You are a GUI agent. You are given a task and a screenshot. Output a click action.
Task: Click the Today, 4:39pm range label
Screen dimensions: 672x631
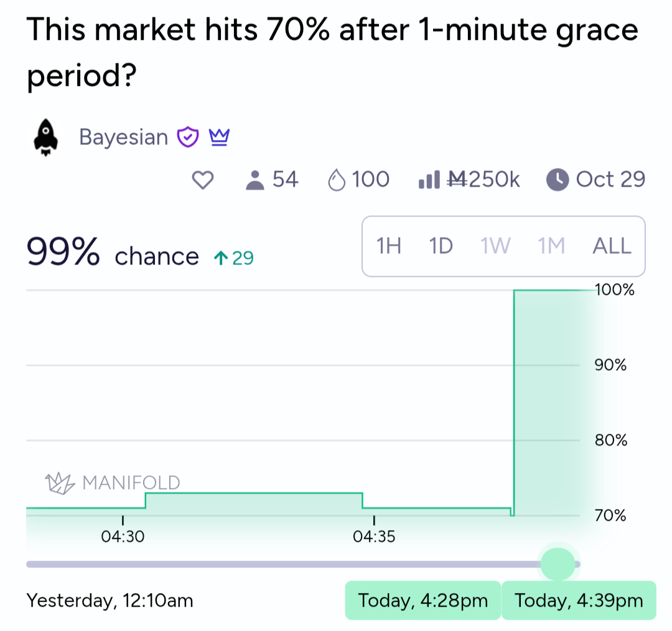point(579,601)
